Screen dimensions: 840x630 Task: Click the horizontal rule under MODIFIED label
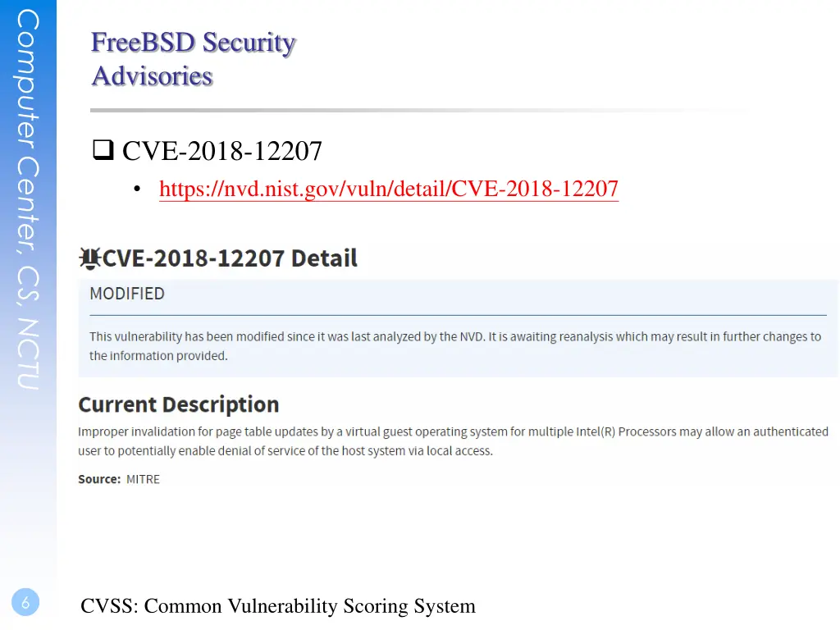pyautogui.click(x=458, y=315)
